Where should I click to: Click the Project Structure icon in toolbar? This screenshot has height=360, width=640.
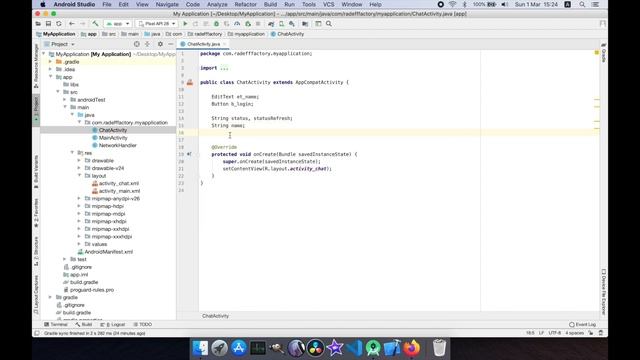pyautogui.click(x=305, y=24)
